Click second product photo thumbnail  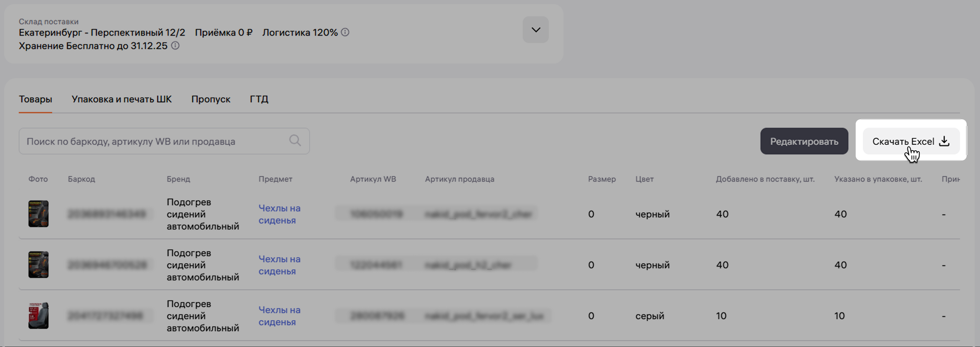coord(39,265)
